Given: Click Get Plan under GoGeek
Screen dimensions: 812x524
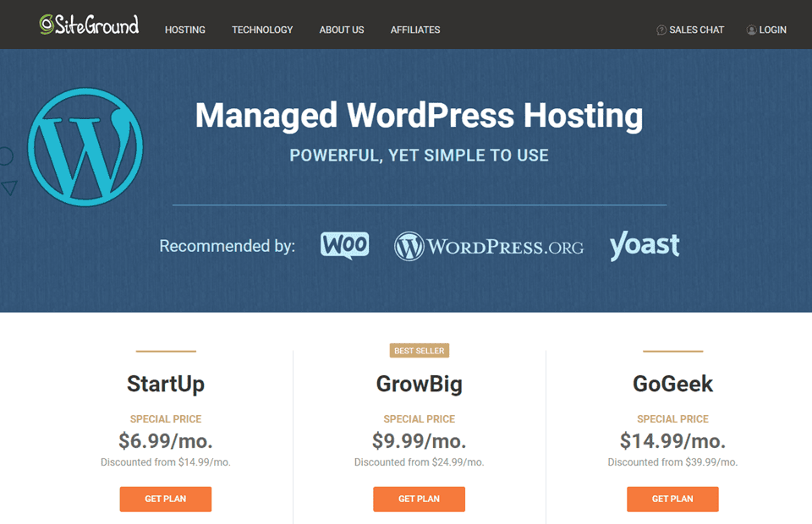Looking at the screenshot, I should pos(672,499).
